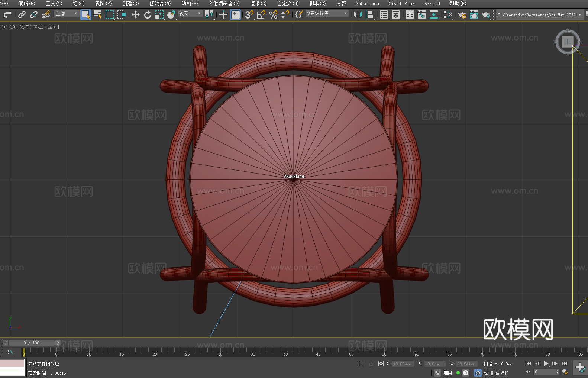Image resolution: width=588 pixels, height=378 pixels.
Task: Open Select by Name list icon
Action: (x=98, y=14)
